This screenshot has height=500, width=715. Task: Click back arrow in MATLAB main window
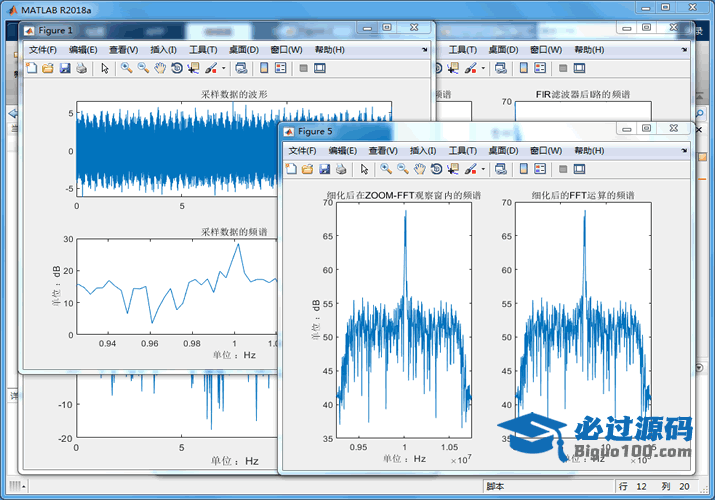click(13, 113)
